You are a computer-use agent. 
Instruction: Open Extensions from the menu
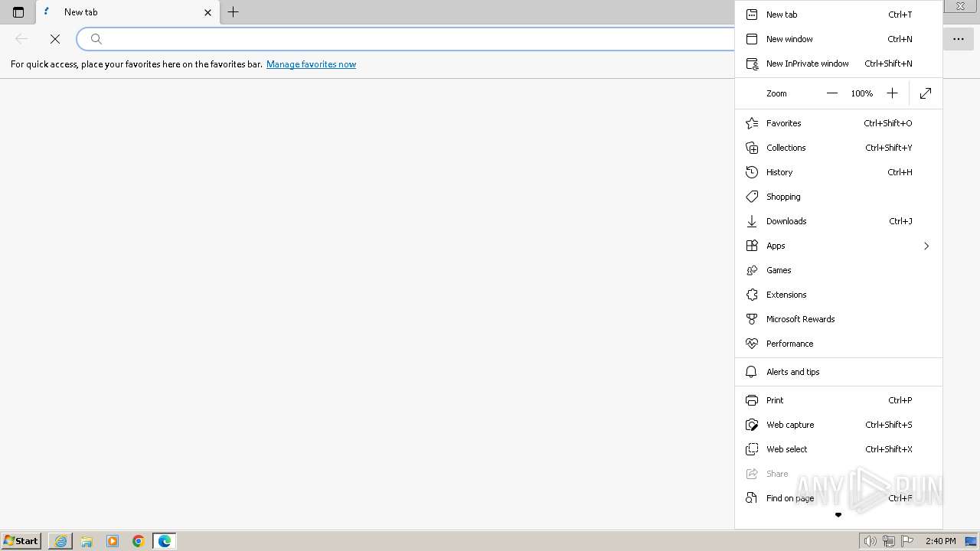[x=838, y=295]
